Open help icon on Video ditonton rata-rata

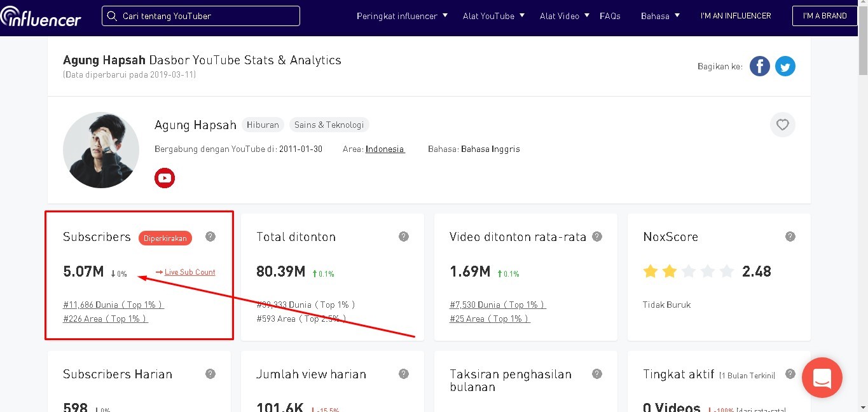tap(597, 237)
